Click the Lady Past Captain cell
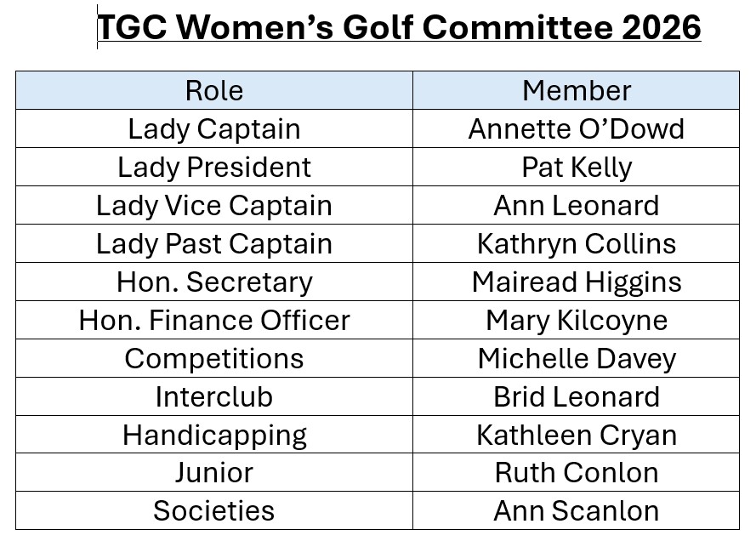 point(214,243)
